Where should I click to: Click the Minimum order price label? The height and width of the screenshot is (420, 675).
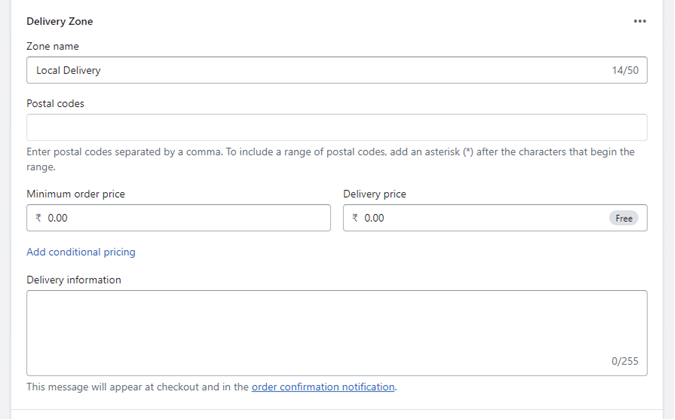pyautogui.click(x=76, y=194)
